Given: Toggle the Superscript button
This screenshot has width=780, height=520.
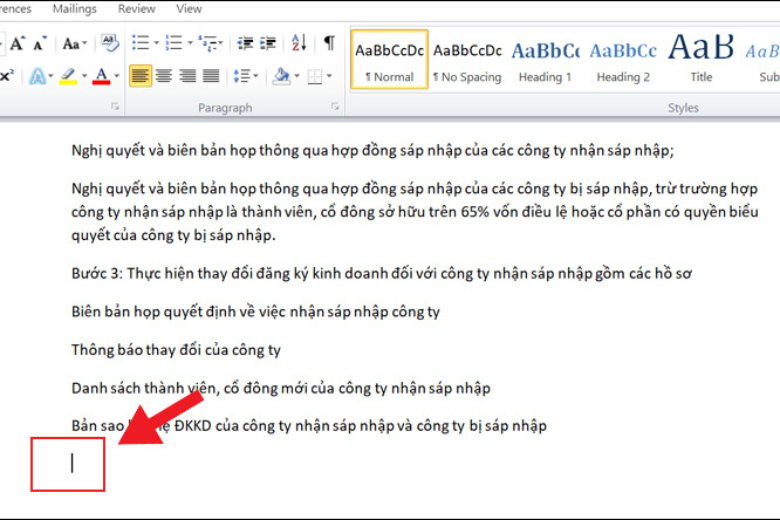Looking at the screenshot, I should point(7,76).
